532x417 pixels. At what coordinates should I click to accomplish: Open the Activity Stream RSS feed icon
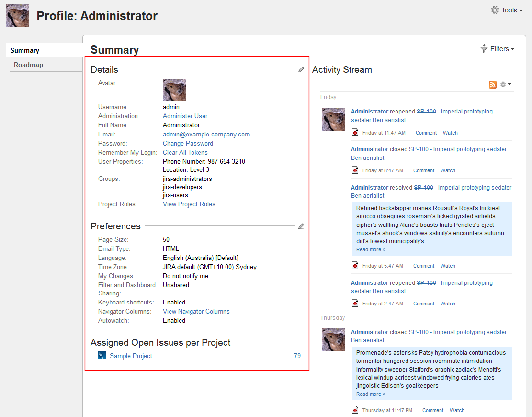493,85
